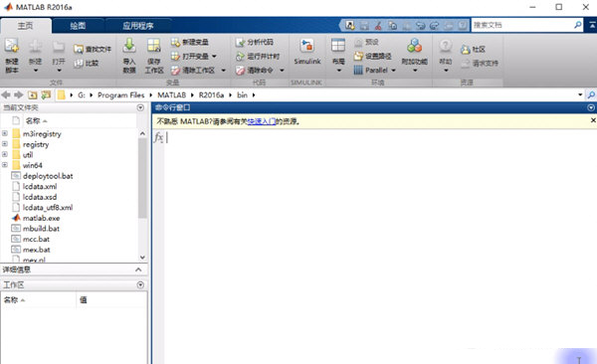
Task: Click in the Command Window prompt area
Action: point(381,248)
